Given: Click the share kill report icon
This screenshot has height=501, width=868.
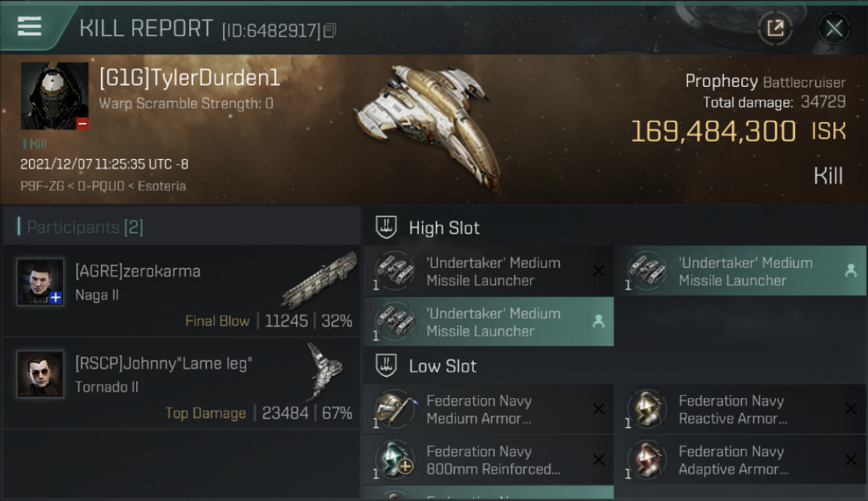Looking at the screenshot, I should click(775, 28).
